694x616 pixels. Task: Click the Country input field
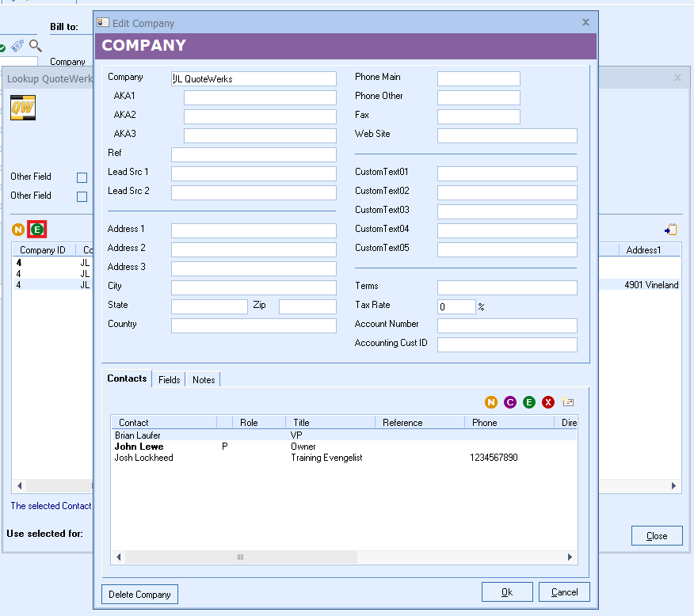tap(254, 326)
